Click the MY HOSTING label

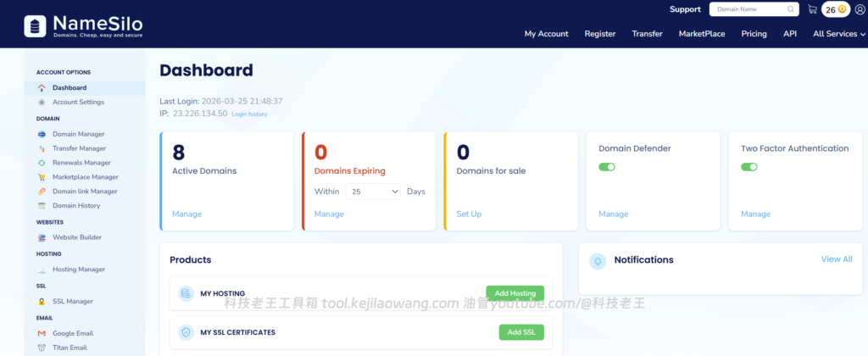click(x=223, y=293)
